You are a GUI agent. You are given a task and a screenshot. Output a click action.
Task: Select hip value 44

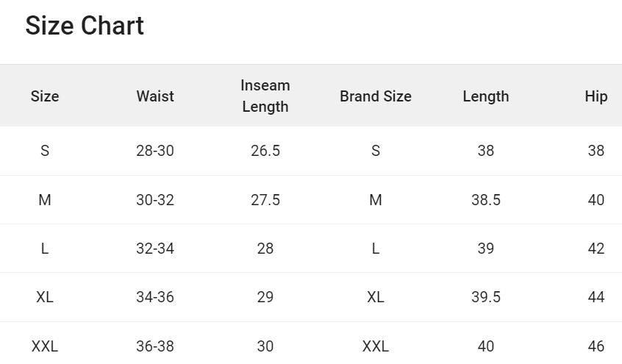(x=596, y=297)
